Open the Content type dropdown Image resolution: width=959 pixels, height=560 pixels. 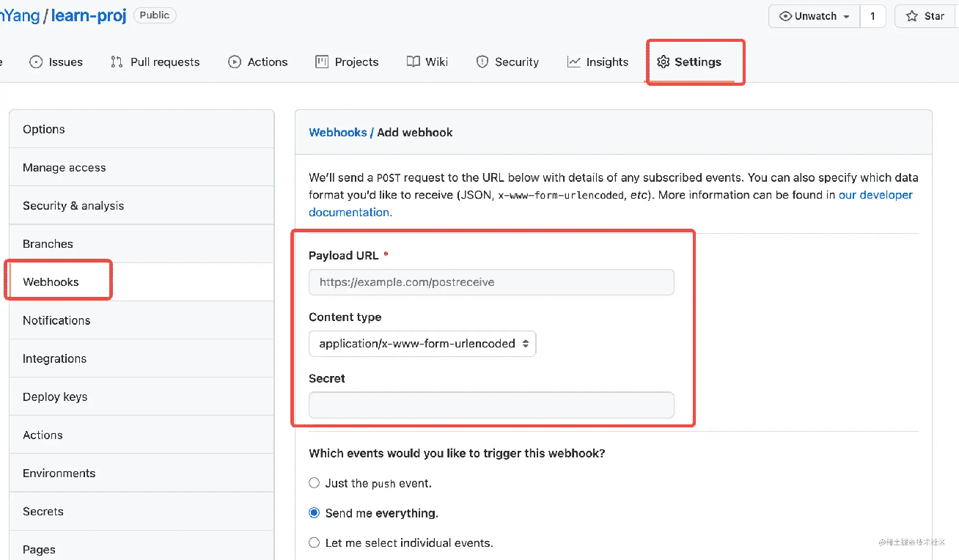(x=422, y=344)
